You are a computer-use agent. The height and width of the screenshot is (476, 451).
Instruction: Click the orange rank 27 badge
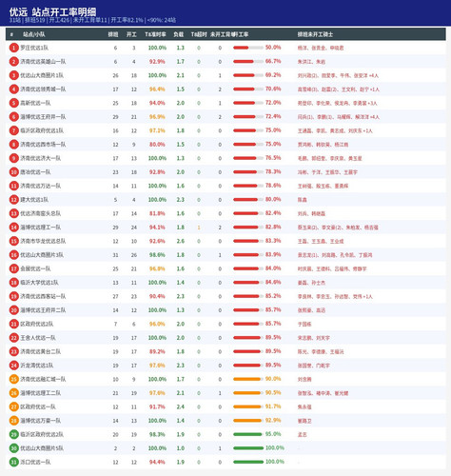pyautogui.click(x=13, y=407)
